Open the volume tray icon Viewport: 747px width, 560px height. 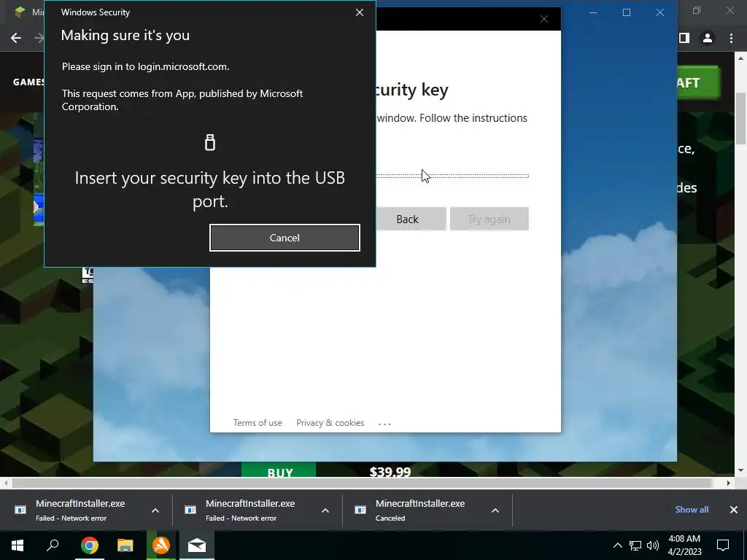653,545
